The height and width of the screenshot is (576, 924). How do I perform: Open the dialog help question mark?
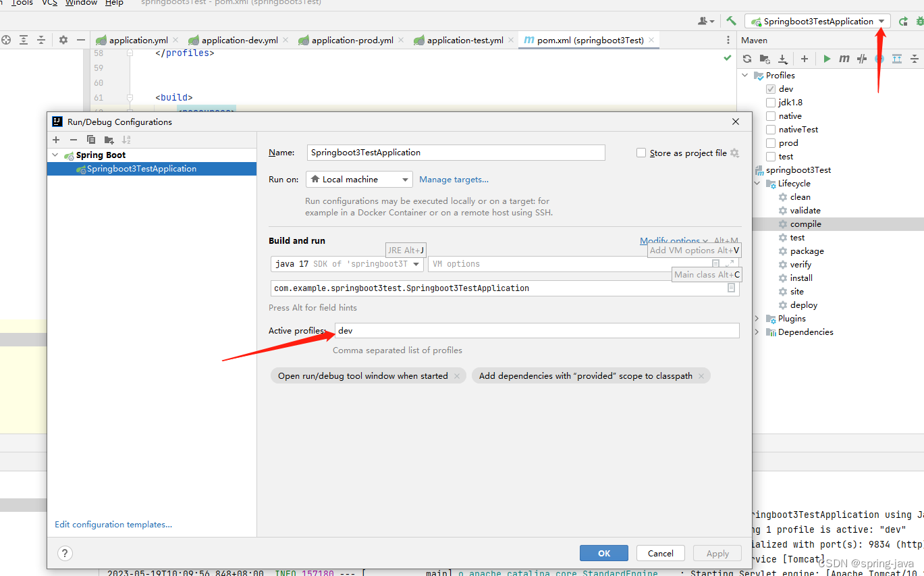(x=65, y=553)
